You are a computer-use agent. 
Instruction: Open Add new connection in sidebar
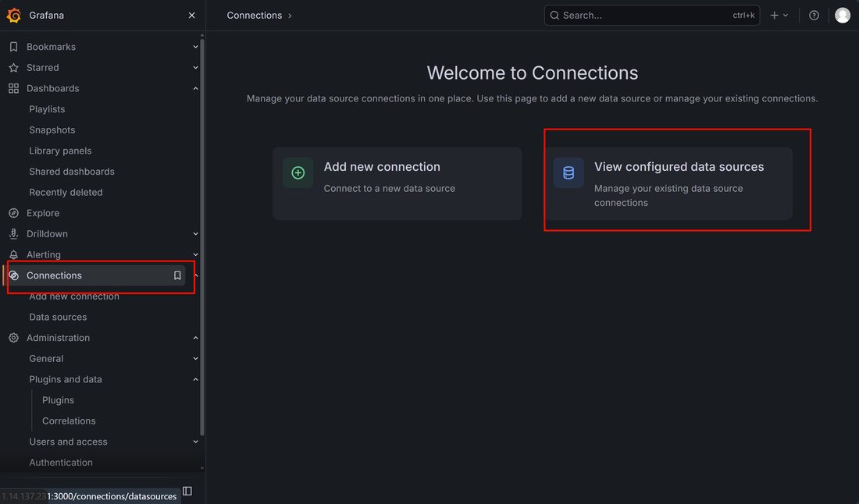tap(74, 296)
